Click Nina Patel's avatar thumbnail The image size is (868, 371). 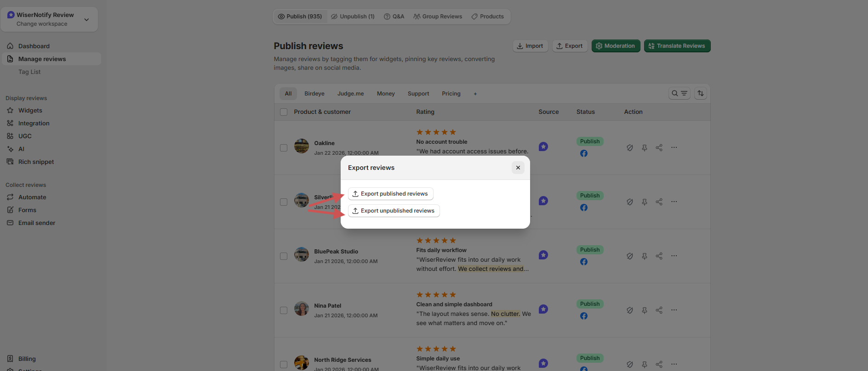302,309
